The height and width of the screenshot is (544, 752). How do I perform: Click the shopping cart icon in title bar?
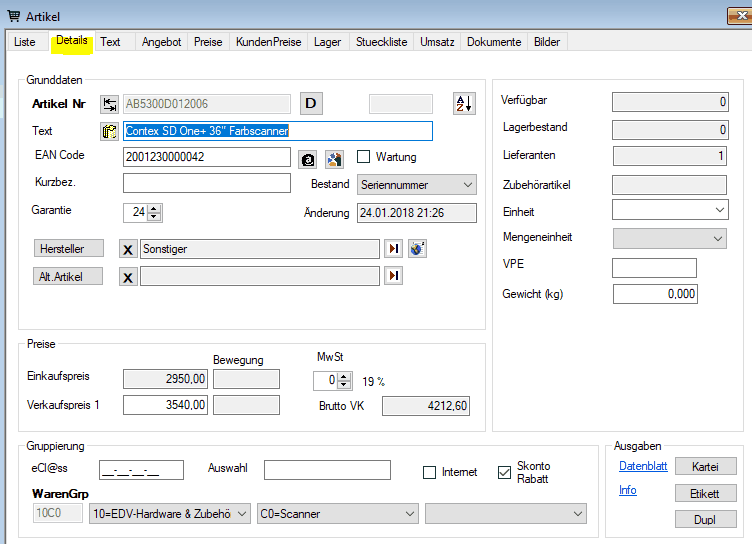coord(14,16)
